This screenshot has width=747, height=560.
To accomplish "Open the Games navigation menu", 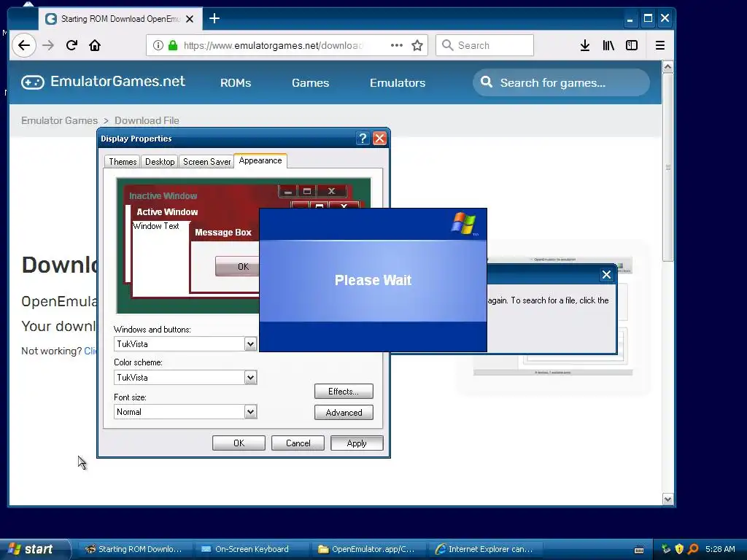I will (310, 83).
